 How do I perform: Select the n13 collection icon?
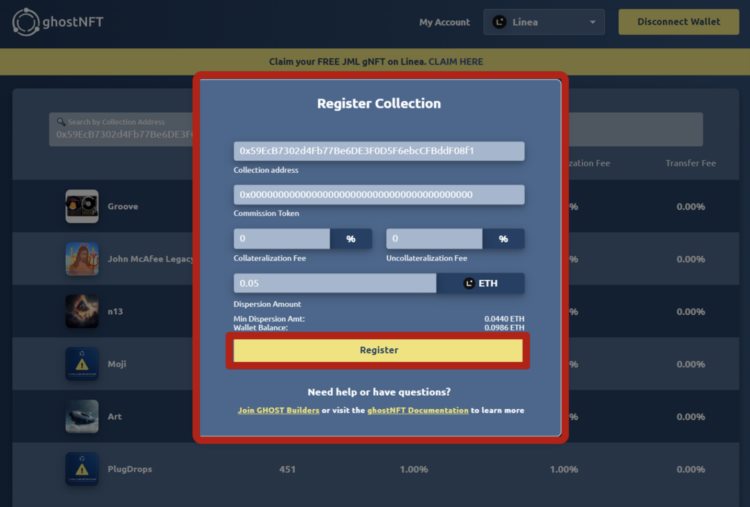[x=82, y=311]
